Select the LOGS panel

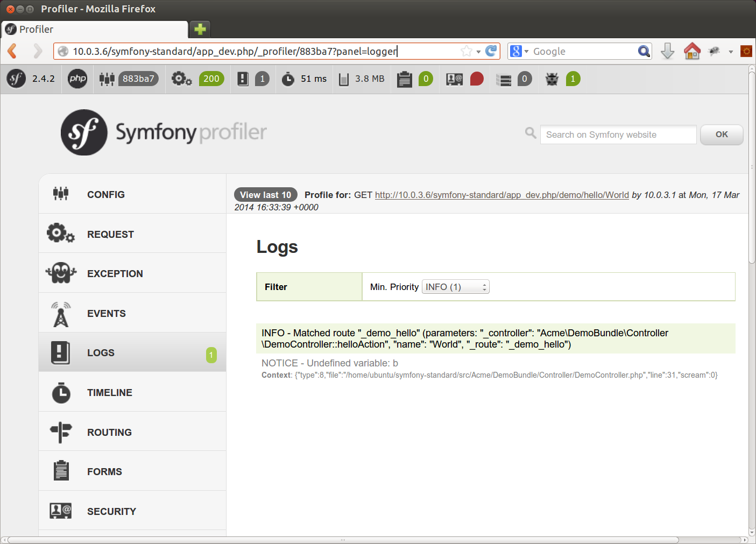pyautogui.click(x=132, y=352)
